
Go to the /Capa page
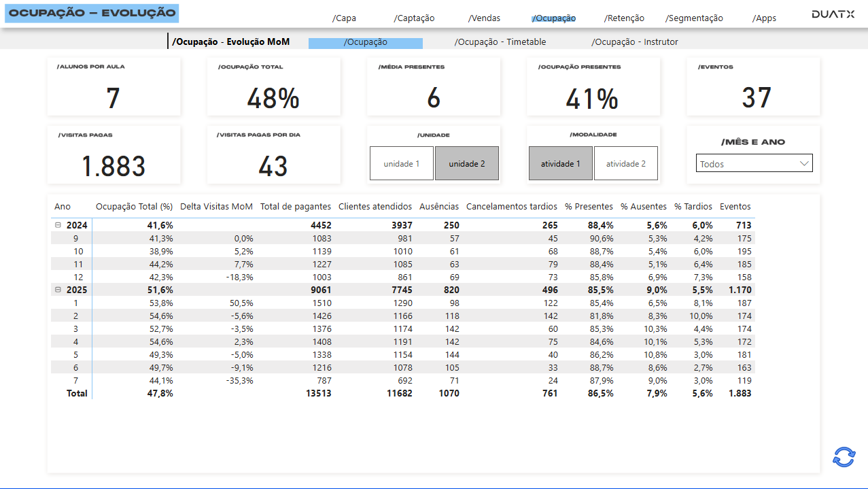(344, 18)
